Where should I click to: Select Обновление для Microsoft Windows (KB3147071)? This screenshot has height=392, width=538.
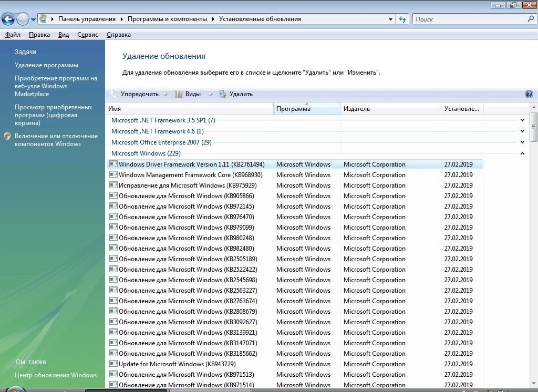(x=295, y=343)
